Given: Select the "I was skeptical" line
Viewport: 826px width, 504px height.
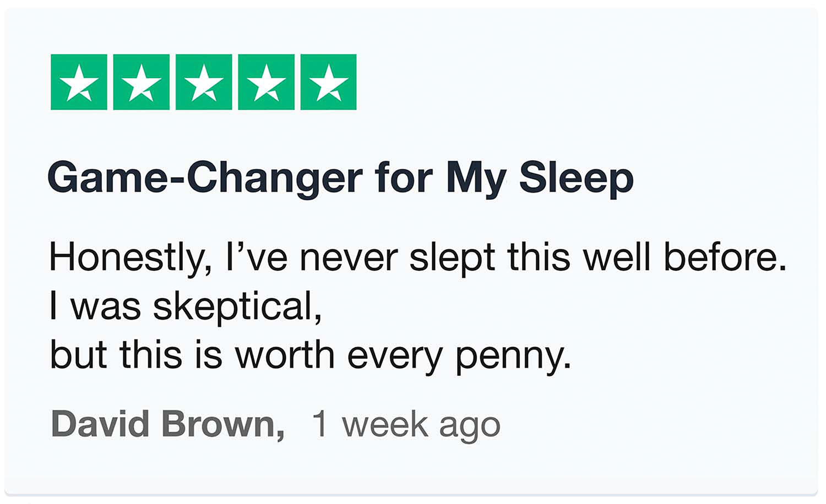Looking at the screenshot, I should point(186,306).
